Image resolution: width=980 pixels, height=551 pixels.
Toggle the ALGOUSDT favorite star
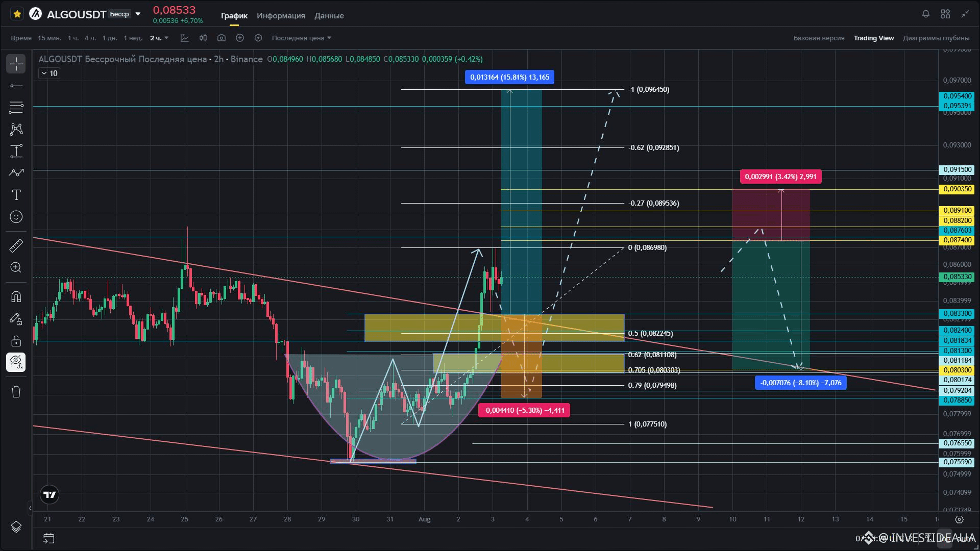click(17, 14)
